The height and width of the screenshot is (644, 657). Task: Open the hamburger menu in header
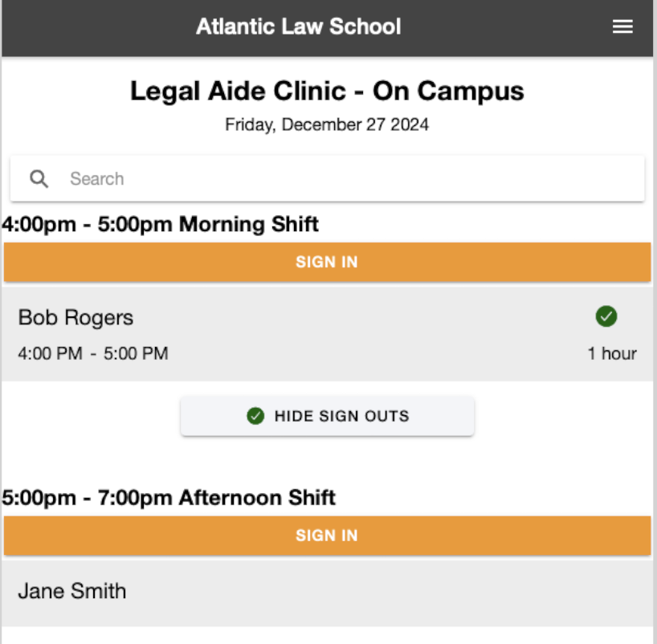tap(622, 27)
